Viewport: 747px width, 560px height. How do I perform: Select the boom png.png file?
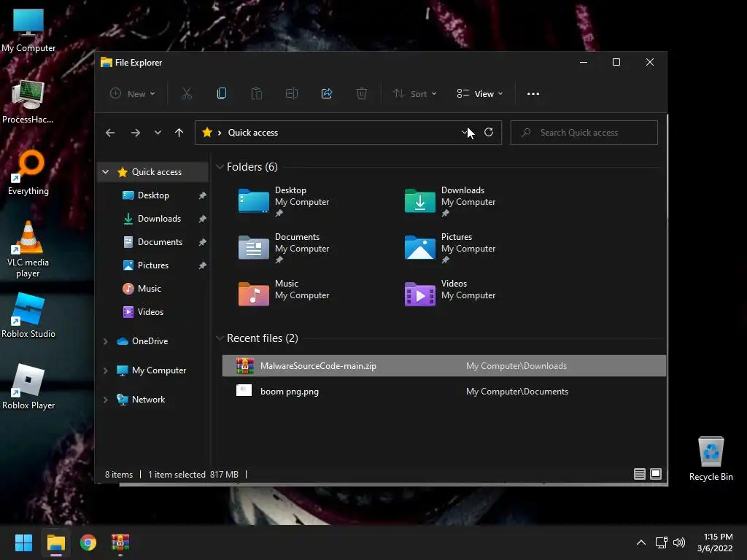point(444,392)
